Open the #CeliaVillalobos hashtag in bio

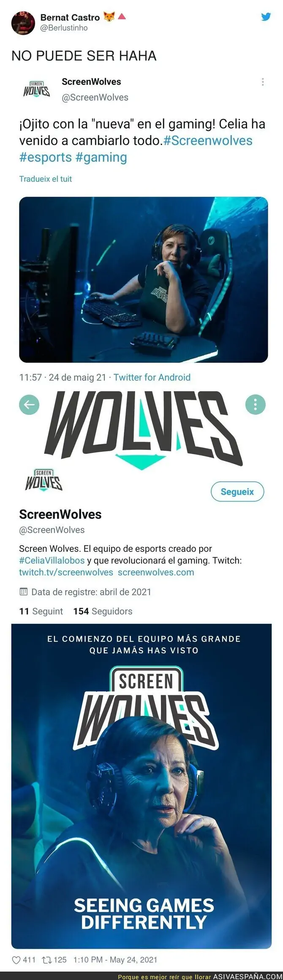[52, 560]
